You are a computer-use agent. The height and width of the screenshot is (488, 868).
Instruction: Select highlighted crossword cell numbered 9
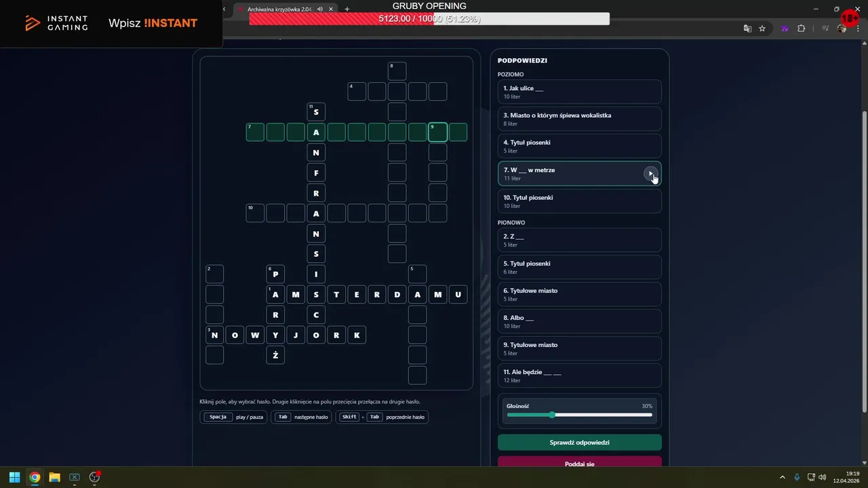438,132
